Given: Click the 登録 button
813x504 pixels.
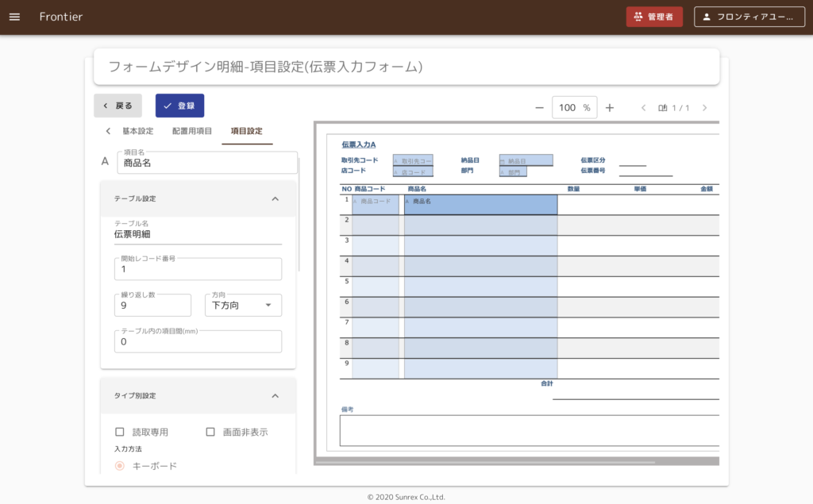Looking at the screenshot, I should [x=179, y=106].
